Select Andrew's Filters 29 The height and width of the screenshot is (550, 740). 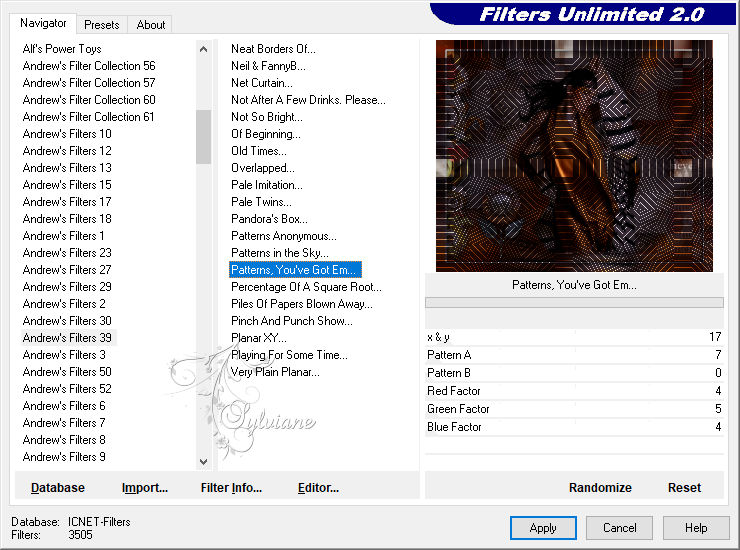67,287
